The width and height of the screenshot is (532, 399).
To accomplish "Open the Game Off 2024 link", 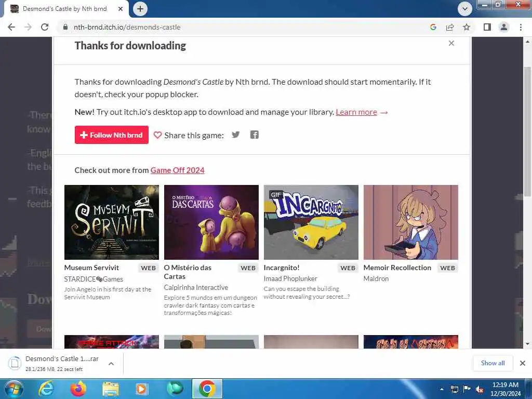I will click(178, 170).
